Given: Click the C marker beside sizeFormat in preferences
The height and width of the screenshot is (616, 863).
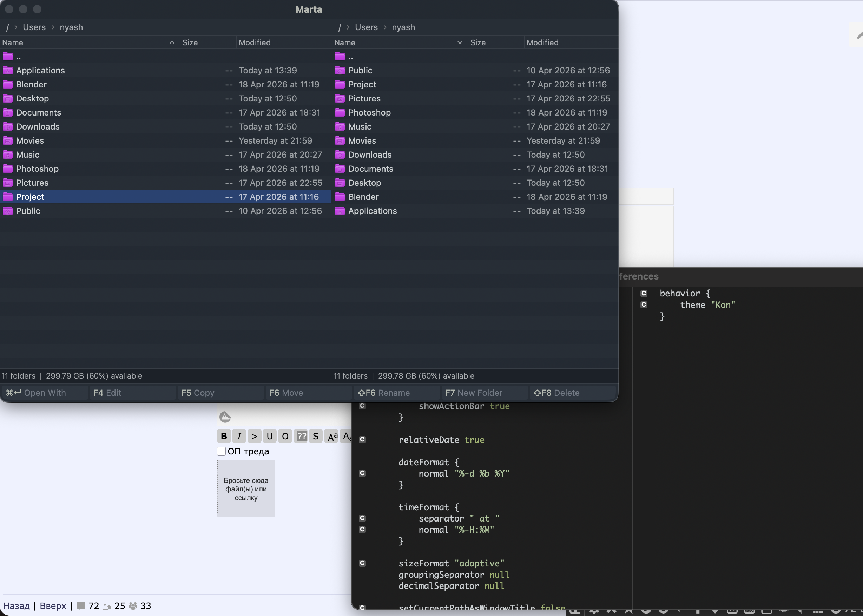Looking at the screenshot, I should 362,563.
